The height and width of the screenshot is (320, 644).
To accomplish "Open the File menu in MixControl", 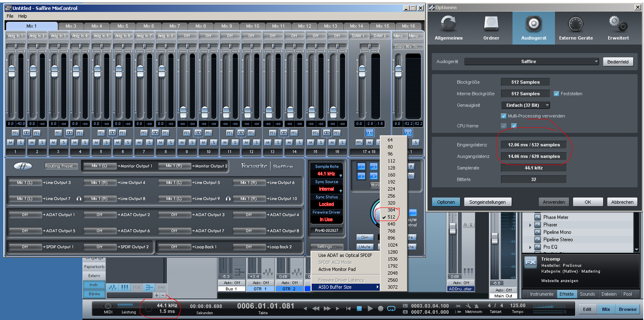I will coord(10,16).
